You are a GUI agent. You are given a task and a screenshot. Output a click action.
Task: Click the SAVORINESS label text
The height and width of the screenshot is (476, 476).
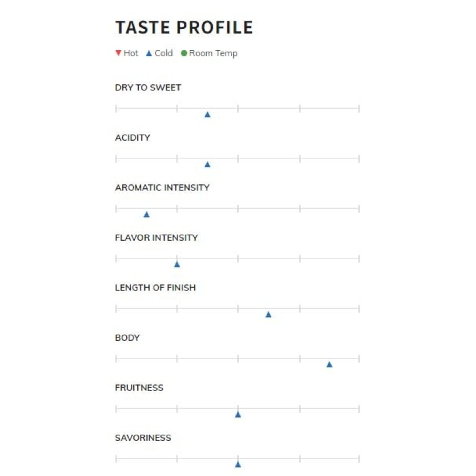click(143, 438)
